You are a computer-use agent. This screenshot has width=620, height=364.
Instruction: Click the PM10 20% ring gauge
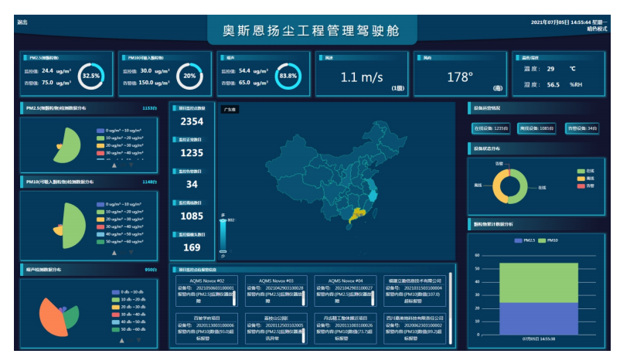pos(189,76)
